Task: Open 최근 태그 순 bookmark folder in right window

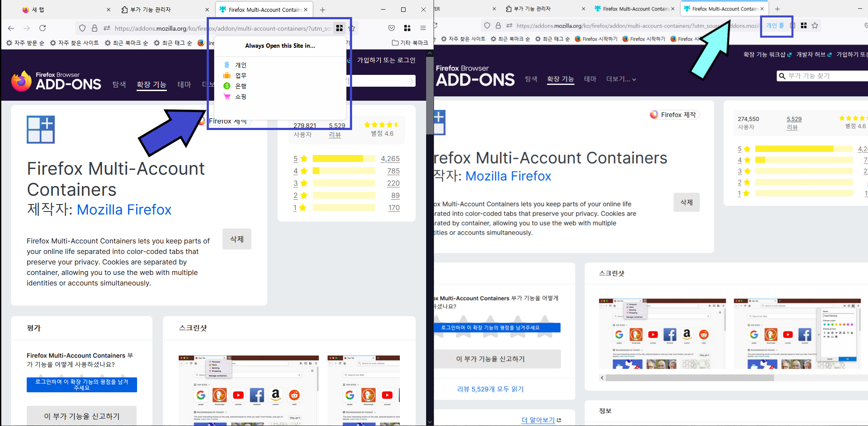Action: [552, 39]
